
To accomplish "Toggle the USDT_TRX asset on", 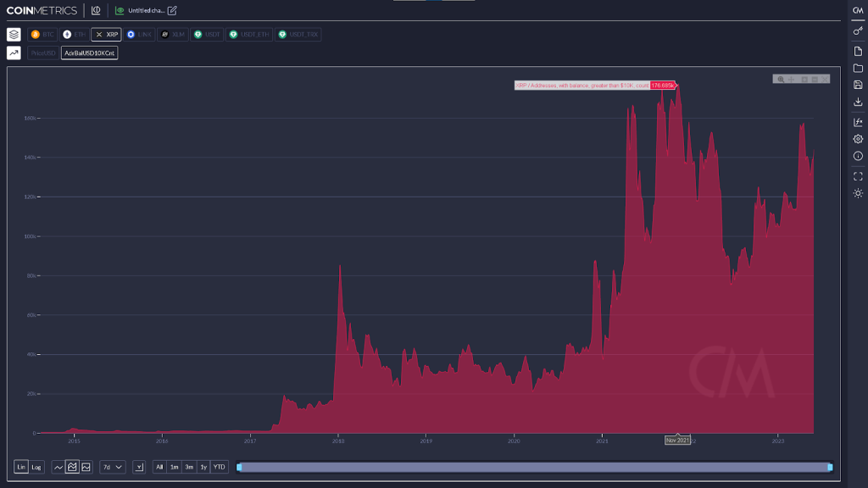I will [x=298, y=35].
